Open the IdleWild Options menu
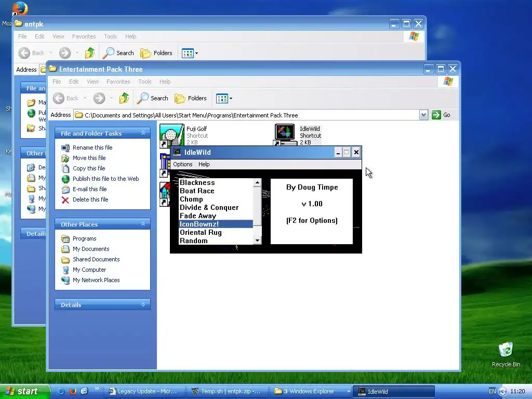 click(x=183, y=164)
